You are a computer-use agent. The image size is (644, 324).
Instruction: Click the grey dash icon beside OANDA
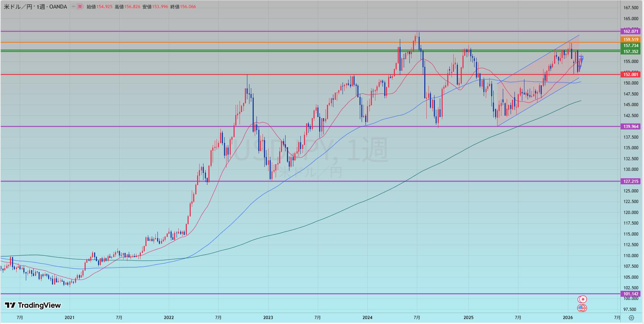click(x=73, y=7)
